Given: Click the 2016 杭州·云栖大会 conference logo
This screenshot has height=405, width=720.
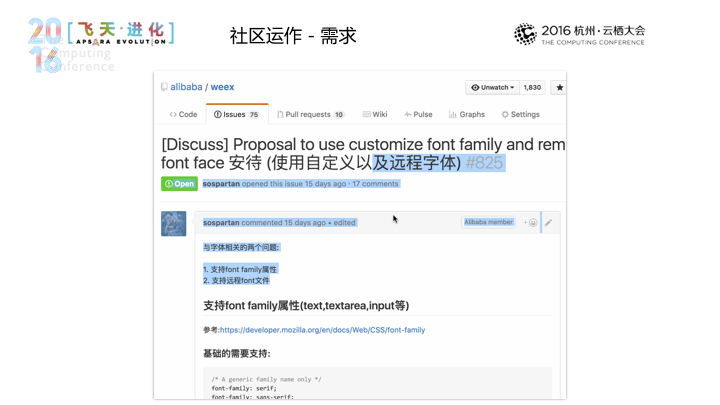Looking at the screenshot, I should (x=579, y=34).
